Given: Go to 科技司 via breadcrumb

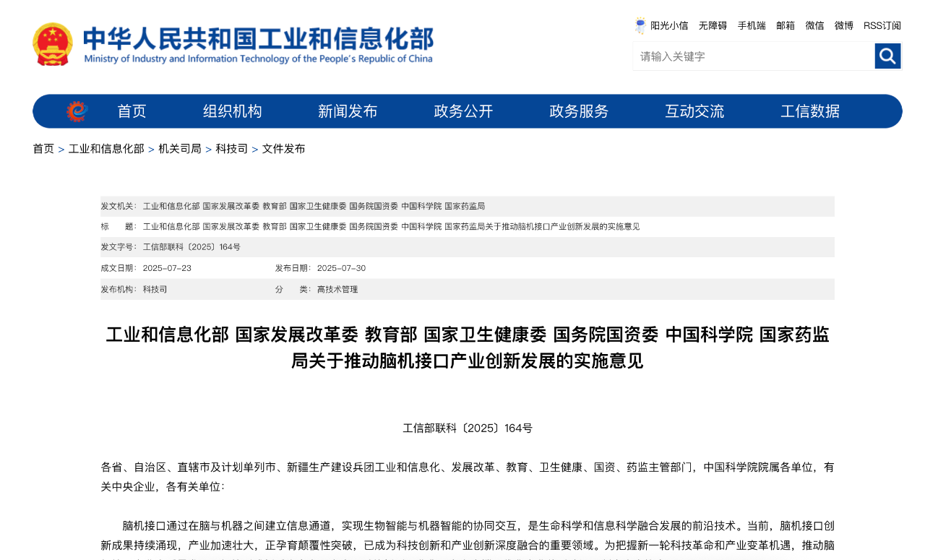Looking at the screenshot, I should [x=231, y=149].
